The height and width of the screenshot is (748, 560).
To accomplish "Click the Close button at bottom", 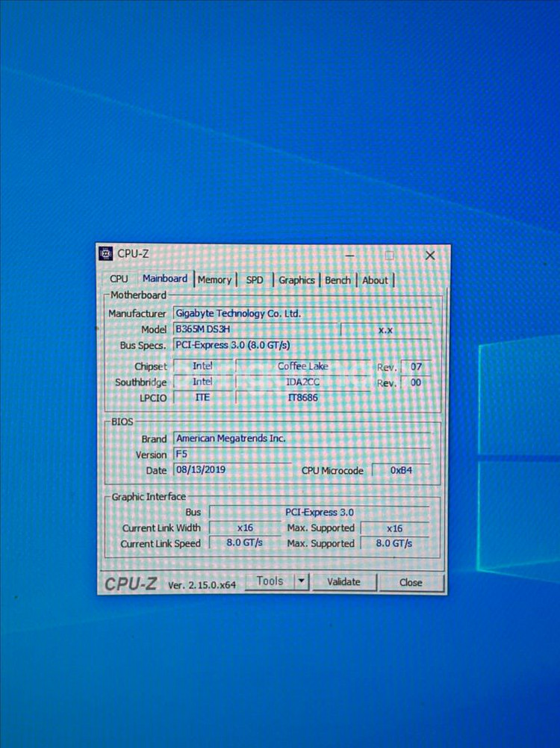I will [x=411, y=582].
